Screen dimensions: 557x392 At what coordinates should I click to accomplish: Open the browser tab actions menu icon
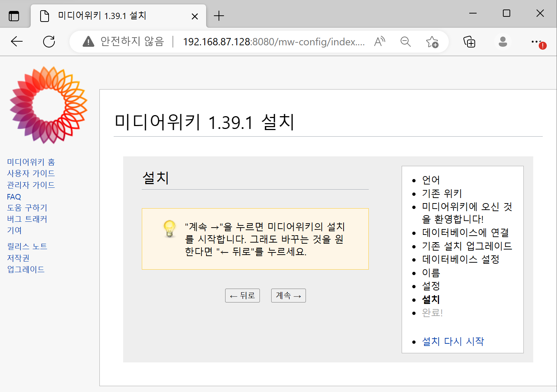(14, 16)
